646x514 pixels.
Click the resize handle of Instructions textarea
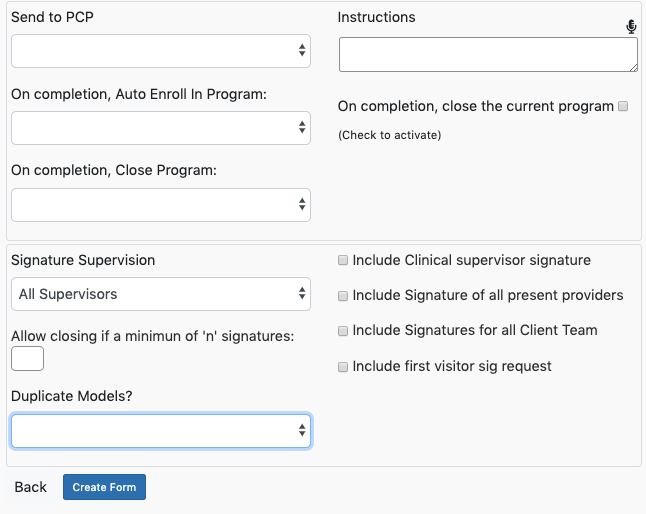pyautogui.click(x=634, y=68)
